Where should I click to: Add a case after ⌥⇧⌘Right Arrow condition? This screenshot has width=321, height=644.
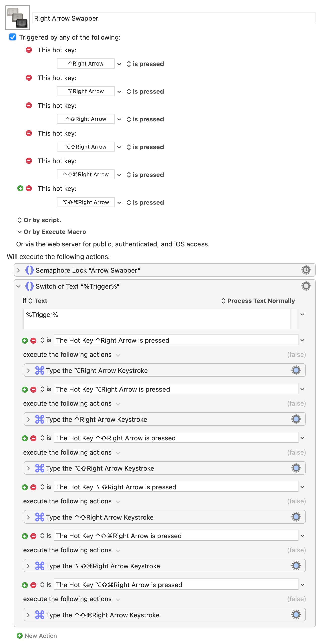click(x=25, y=585)
